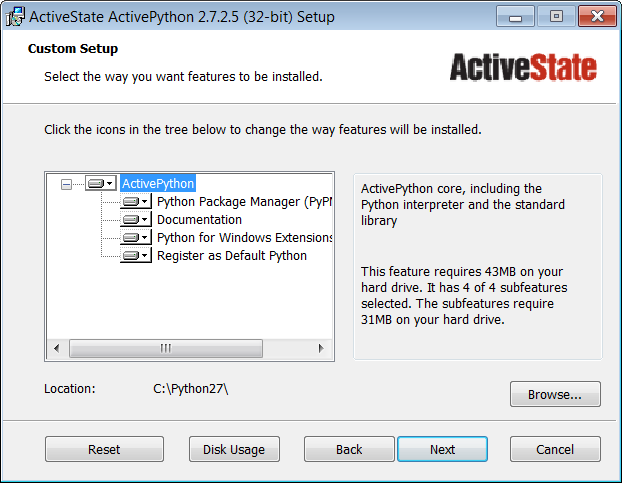622x483 pixels.
Task: Click the ActivePython root feature drive icon
Action: 96,184
